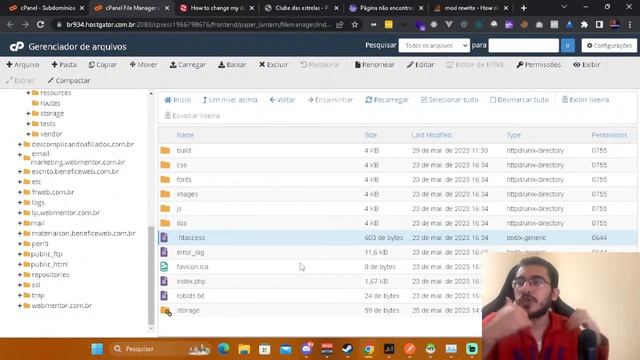Open the Todos os arquivos search dropdown
Viewport: 640px width, 360px height.
pyautogui.click(x=434, y=45)
